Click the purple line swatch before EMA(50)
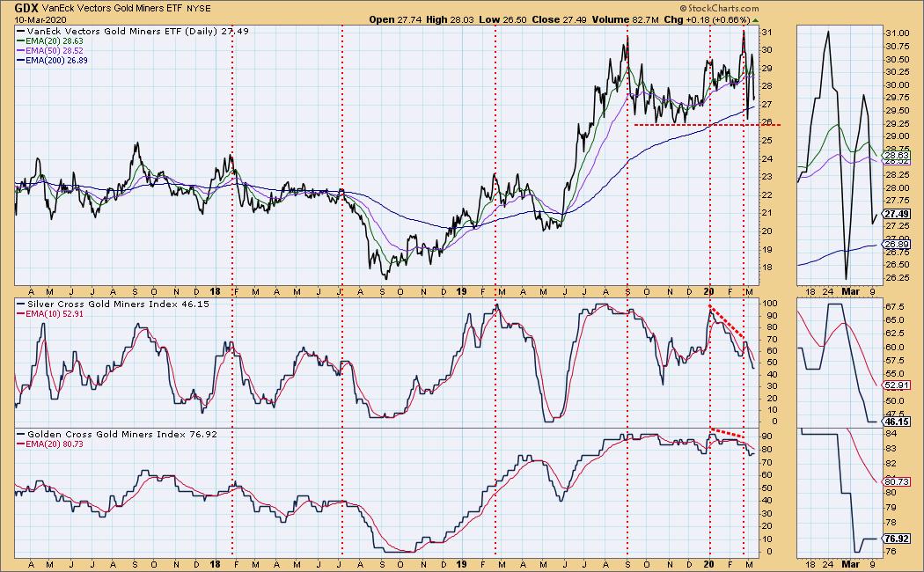The image size is (924, 572). (21, 51)
